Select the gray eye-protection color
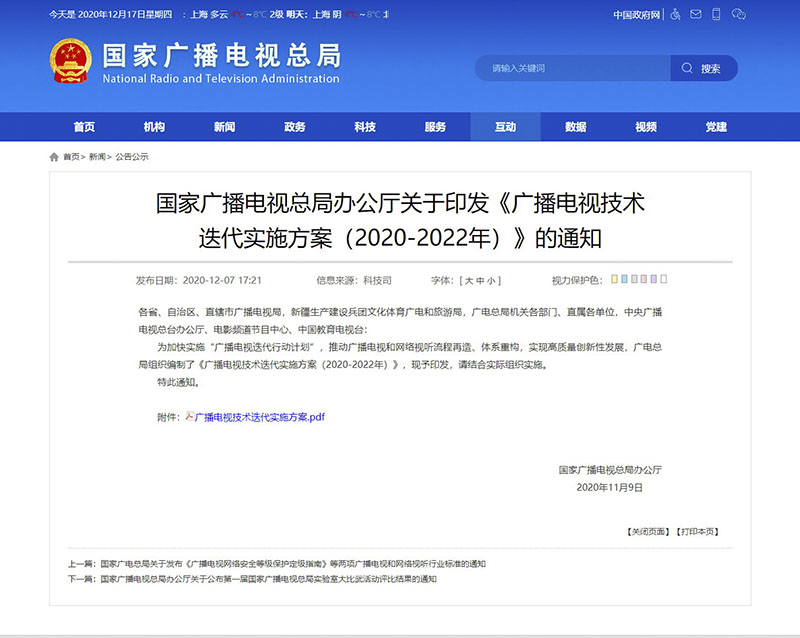This screenshot has height=638, width=800. pyautogui.click(x=634, y=279)
